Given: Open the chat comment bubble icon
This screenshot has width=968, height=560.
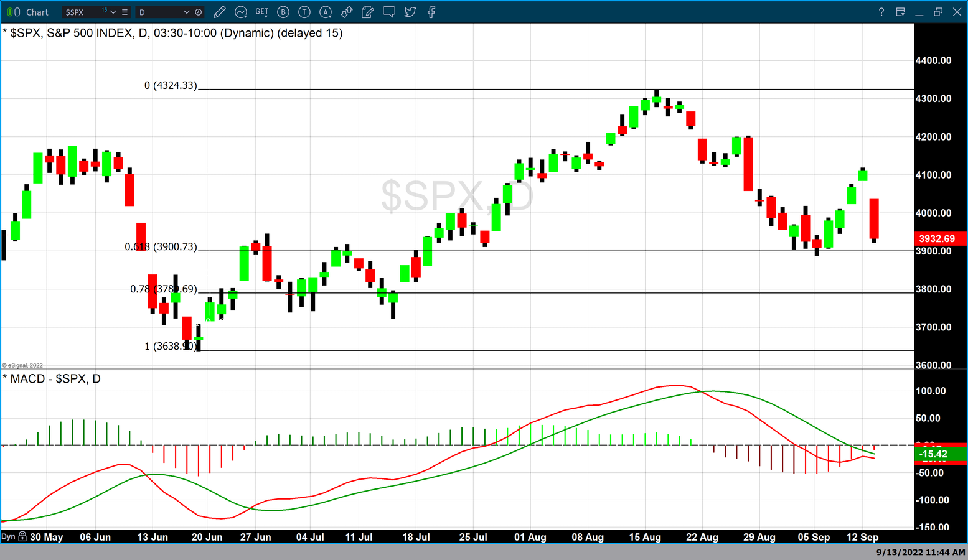Looking at the screenshot, I should (389, 12).
